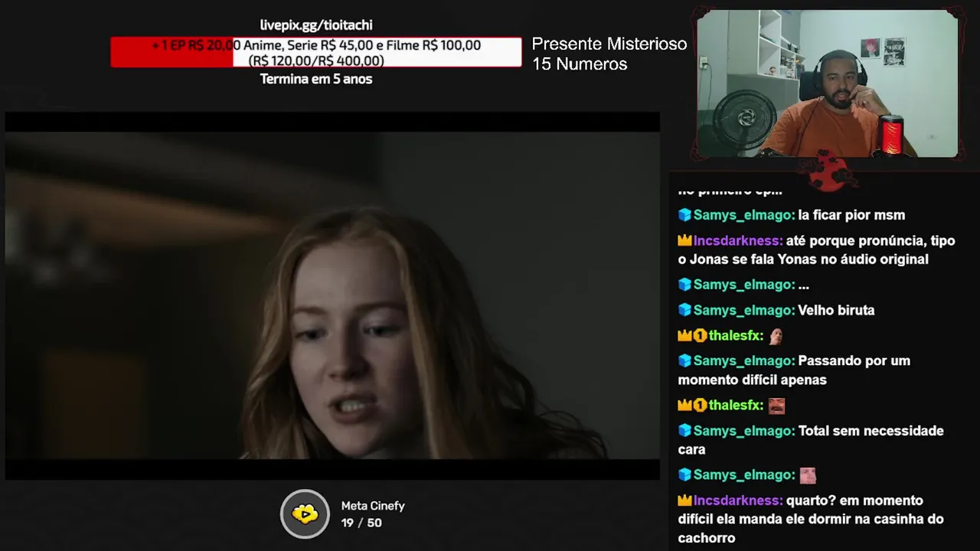Click the "Termina em 5 anos" label

(x=316, y=79)
